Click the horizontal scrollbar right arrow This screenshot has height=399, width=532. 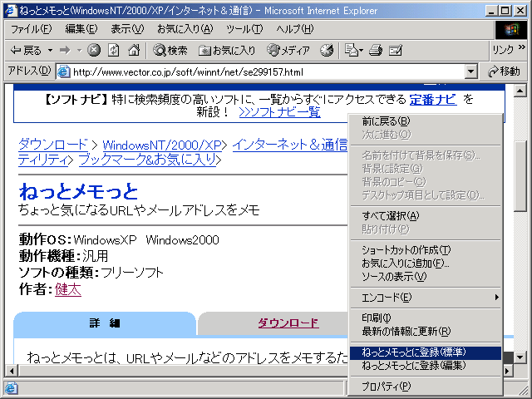(x=508, y=371)
